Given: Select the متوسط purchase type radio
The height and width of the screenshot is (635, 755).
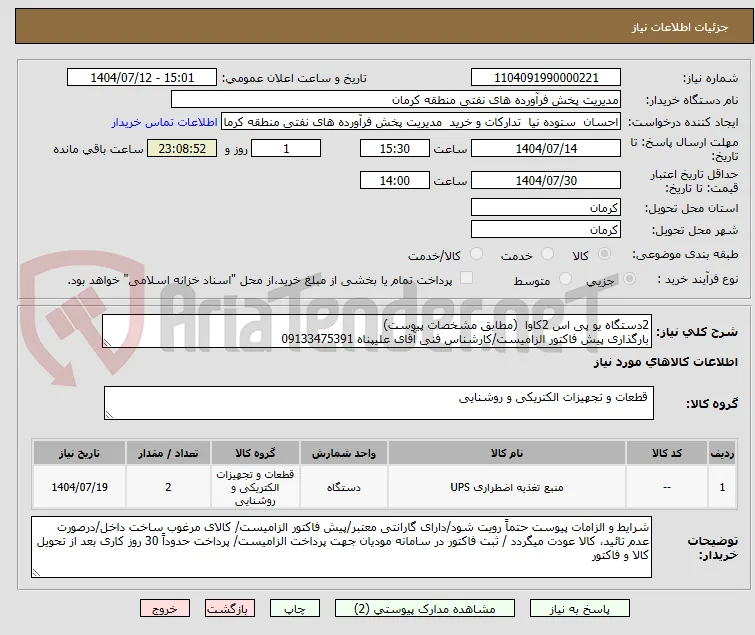Looking at the screenshot, I should click(x=565, y=279).
